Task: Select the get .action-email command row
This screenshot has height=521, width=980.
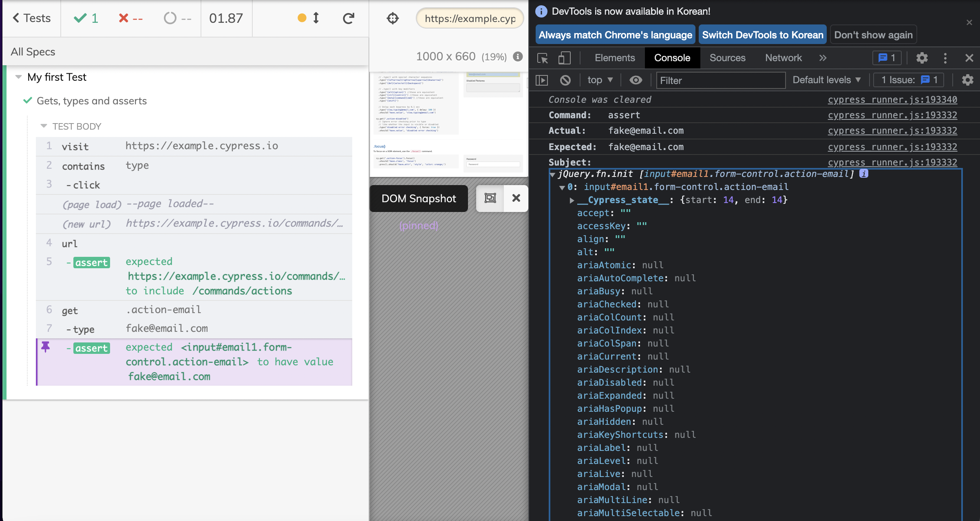Action: coord(194,310)
